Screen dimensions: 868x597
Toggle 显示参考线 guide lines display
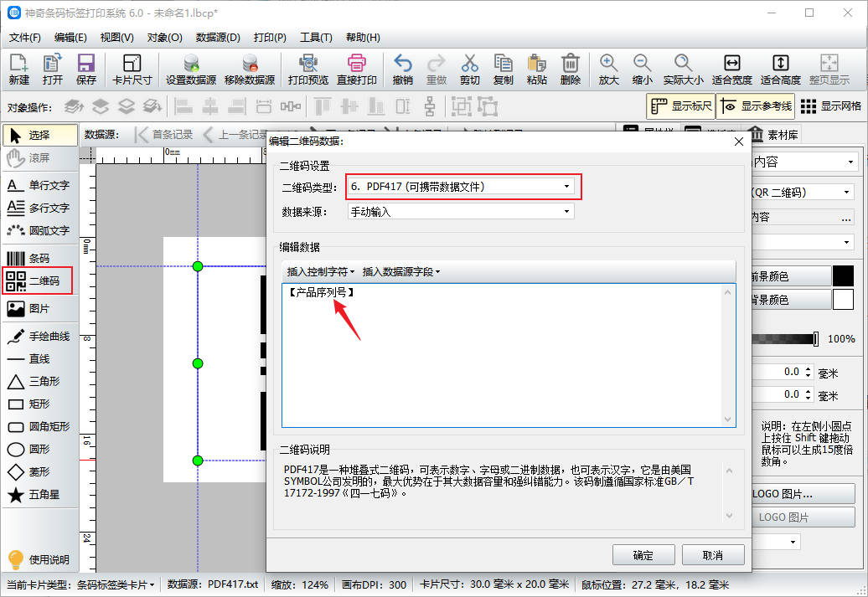(x=756, y=106)
